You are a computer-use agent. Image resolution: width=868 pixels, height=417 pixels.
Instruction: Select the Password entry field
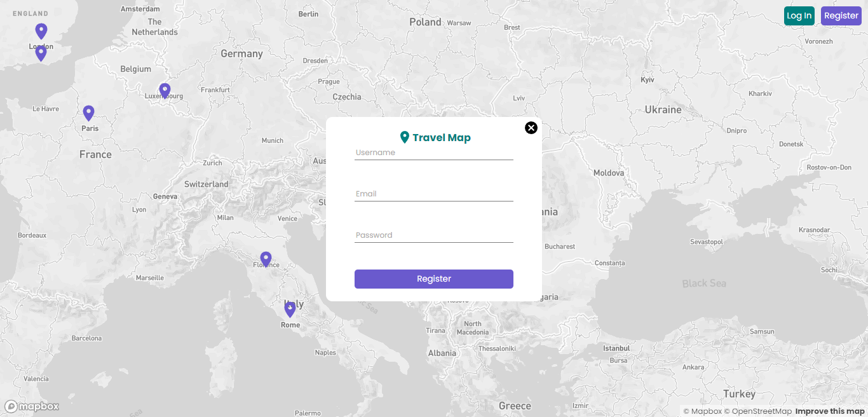[x=433, y=235]
